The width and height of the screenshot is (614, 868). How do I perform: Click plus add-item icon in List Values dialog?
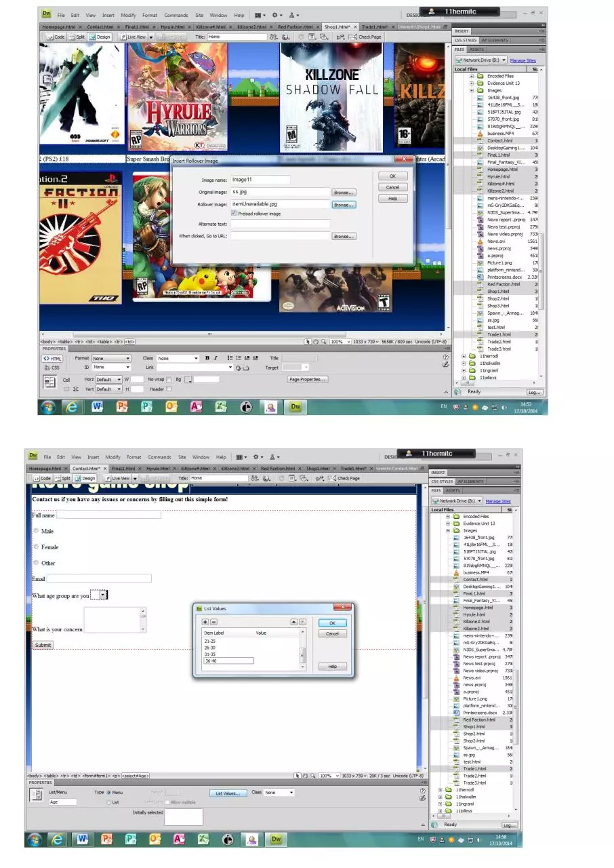pos(205,622)
